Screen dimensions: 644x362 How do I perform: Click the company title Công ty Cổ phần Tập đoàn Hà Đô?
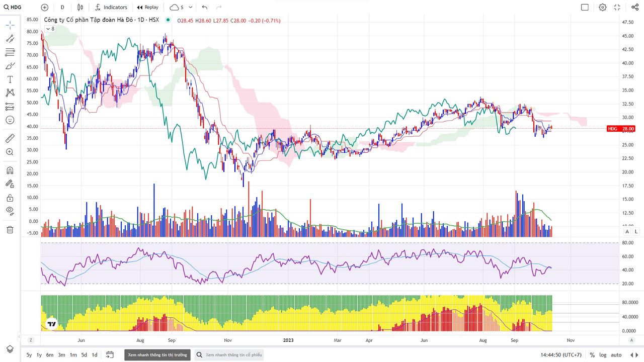[x=90, y=21]
